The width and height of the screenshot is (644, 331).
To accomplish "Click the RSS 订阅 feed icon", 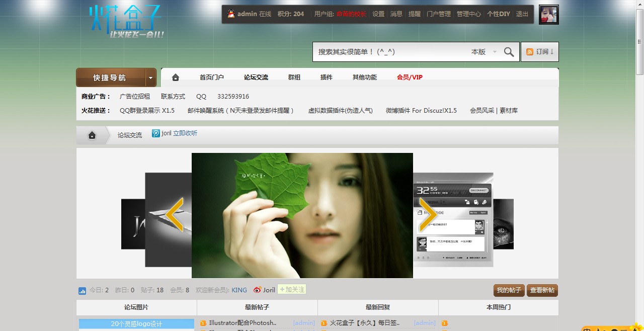I will click(x=529, y=52).
